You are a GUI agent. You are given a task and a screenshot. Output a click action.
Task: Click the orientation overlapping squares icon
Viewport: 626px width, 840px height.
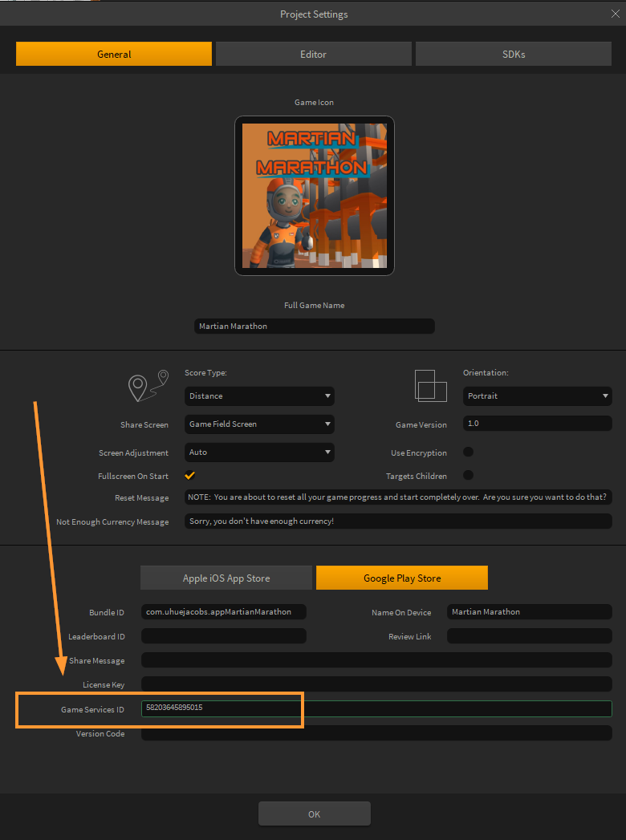(430, 386)
